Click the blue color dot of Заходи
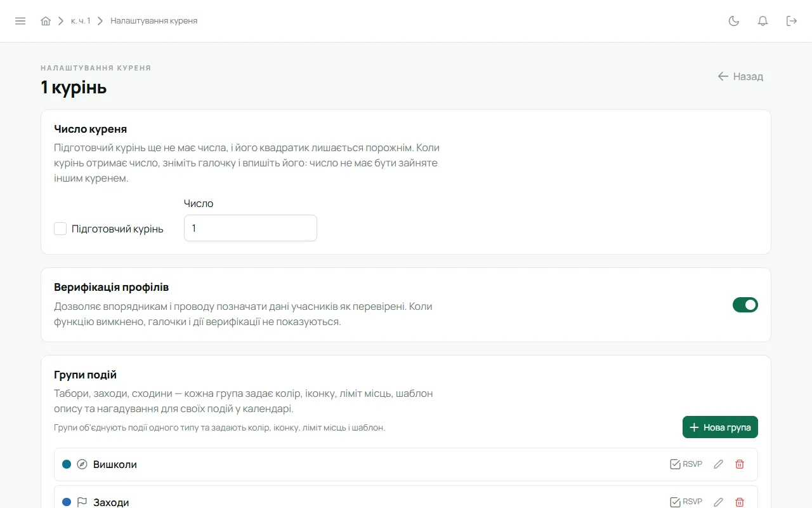This screenshot has height=508, width=812. 67,502
